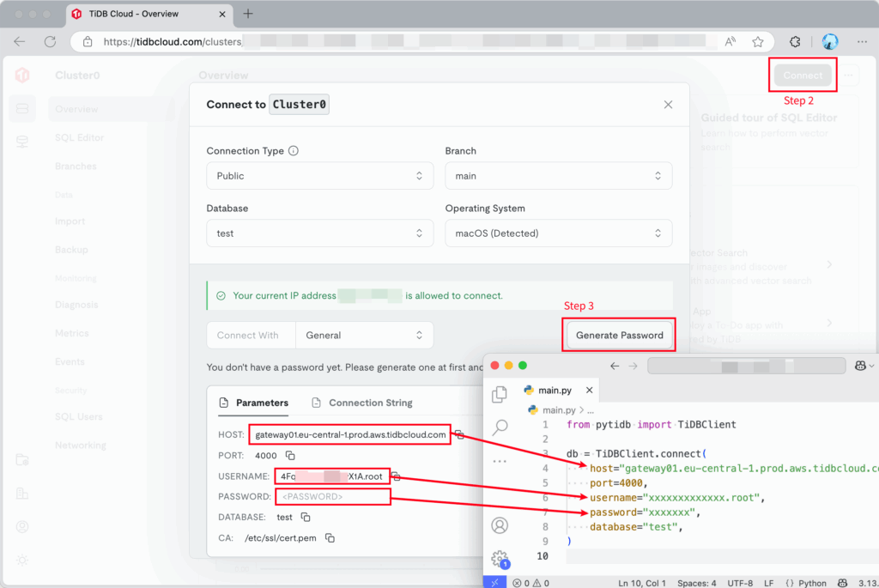
Task: Click the PASSWORD placeholder field
Action: click(332, 497)
